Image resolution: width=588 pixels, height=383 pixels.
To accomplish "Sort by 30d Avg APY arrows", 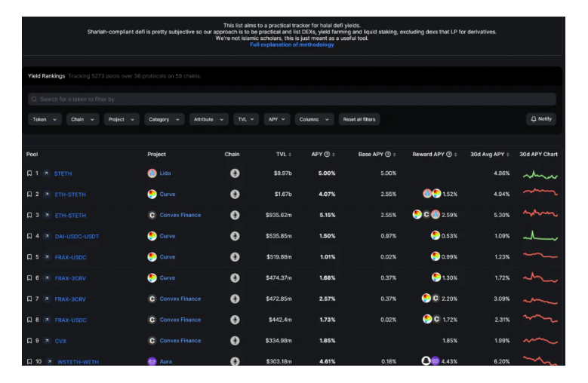I will (508, 155).
